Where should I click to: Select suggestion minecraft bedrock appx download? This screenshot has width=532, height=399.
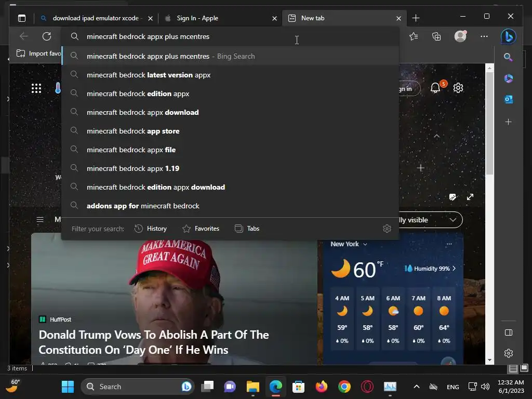click(230, 112)
